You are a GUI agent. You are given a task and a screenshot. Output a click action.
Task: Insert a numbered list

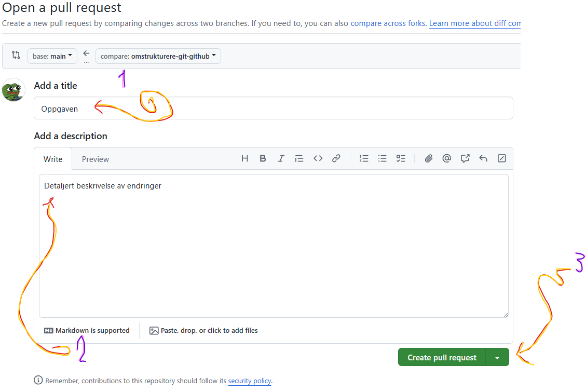(364, 159)
